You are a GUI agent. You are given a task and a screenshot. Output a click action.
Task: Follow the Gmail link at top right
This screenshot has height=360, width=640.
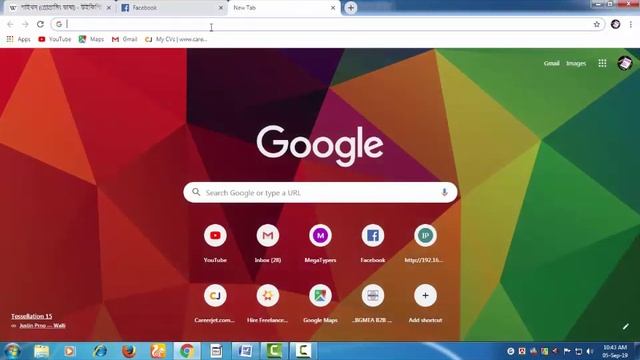point(551,63)
